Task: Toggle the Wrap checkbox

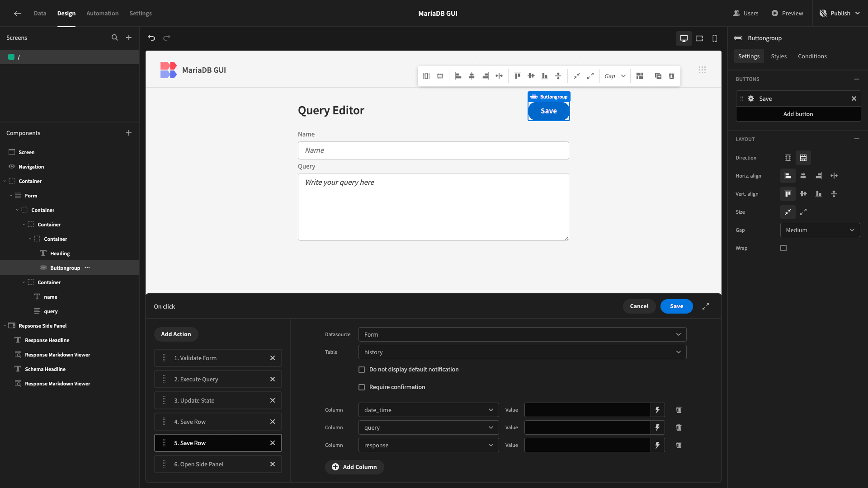Action: point(783,248)
